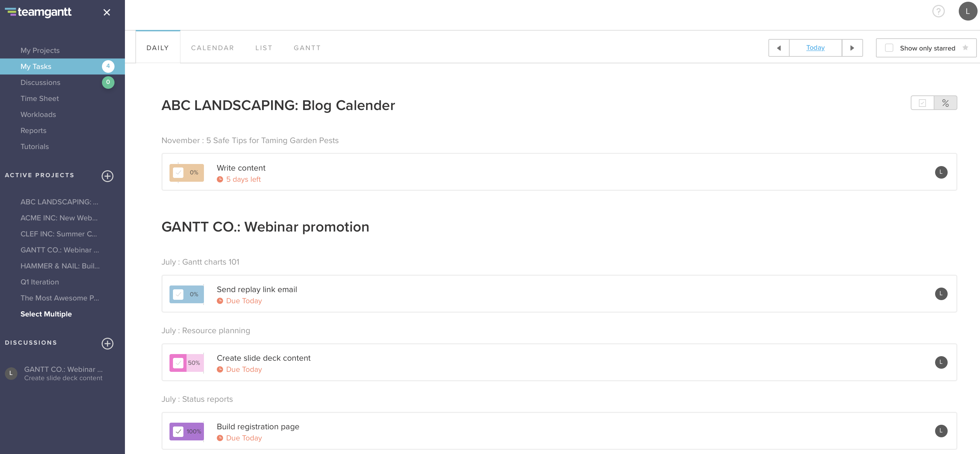Click the teamgantt logo
The height and width of the screenshot is (454, 980).
[38, 12]
